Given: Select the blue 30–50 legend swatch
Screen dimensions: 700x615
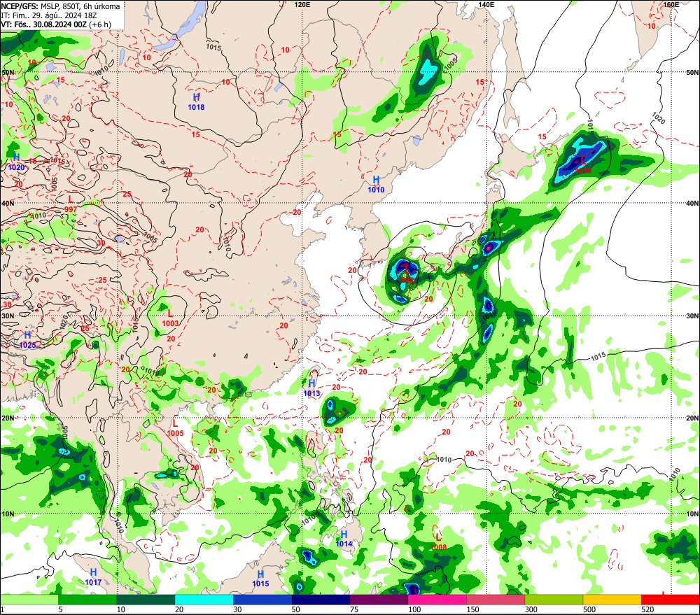Looking at the screenshot, I should [262, 600].
